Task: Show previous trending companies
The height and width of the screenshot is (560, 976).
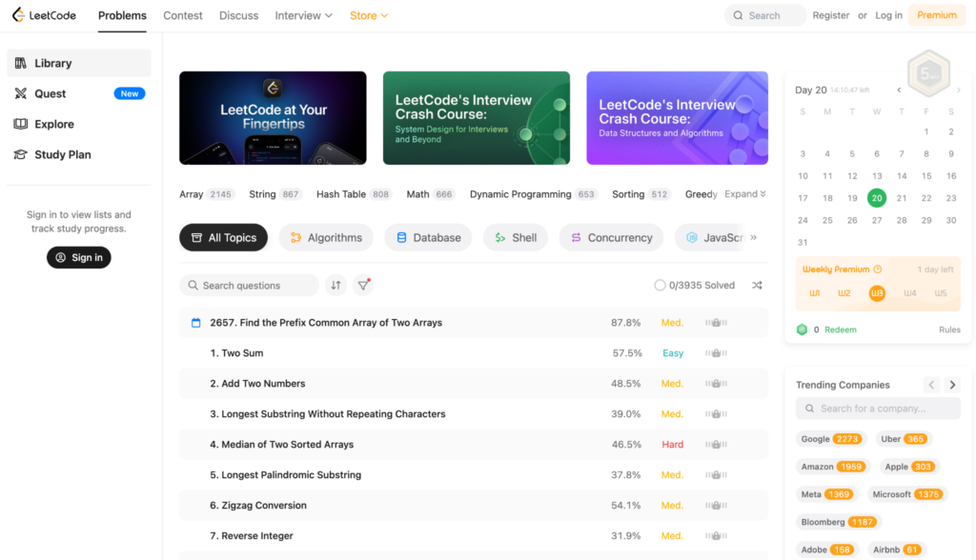Action: pos(931,385)
